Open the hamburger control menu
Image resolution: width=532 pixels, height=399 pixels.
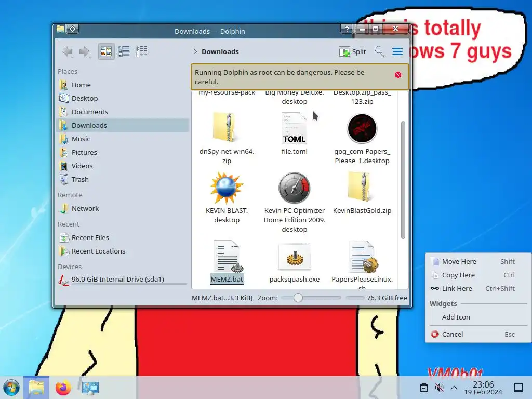click(397, 51)
